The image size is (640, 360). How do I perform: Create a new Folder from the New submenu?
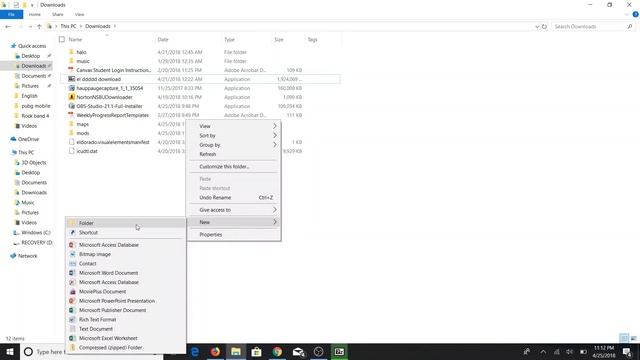[x=125, y=223]
